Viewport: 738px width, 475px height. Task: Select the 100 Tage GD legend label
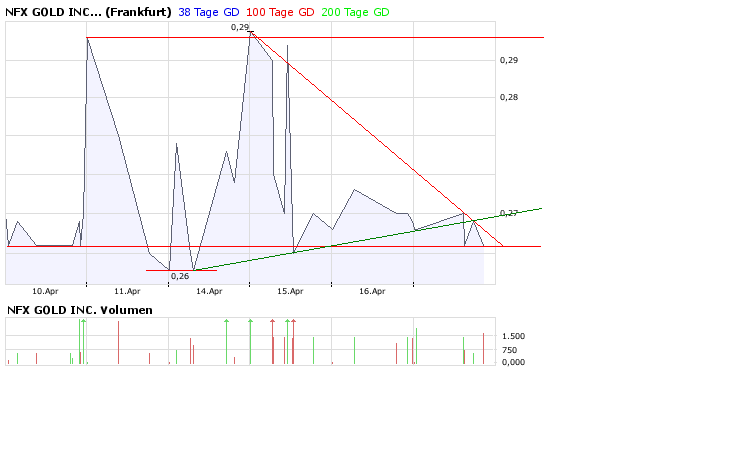280,12
